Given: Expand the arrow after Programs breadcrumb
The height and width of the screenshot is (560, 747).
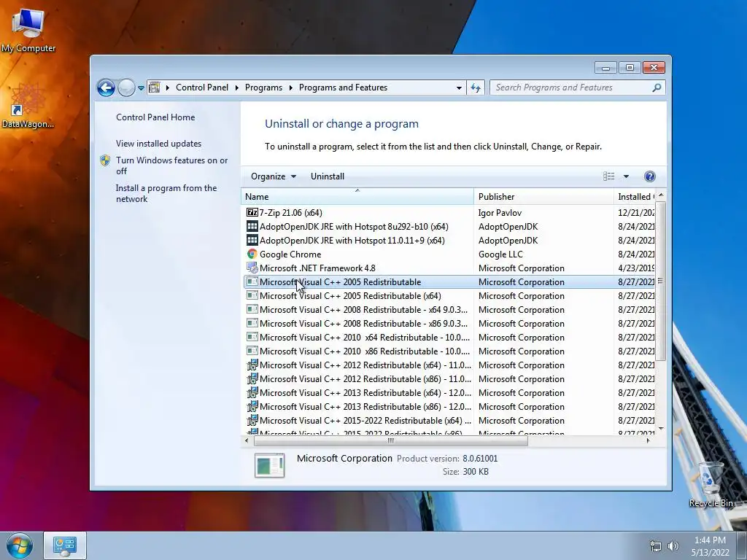Looking at the screenshot, I should point(290,87).
